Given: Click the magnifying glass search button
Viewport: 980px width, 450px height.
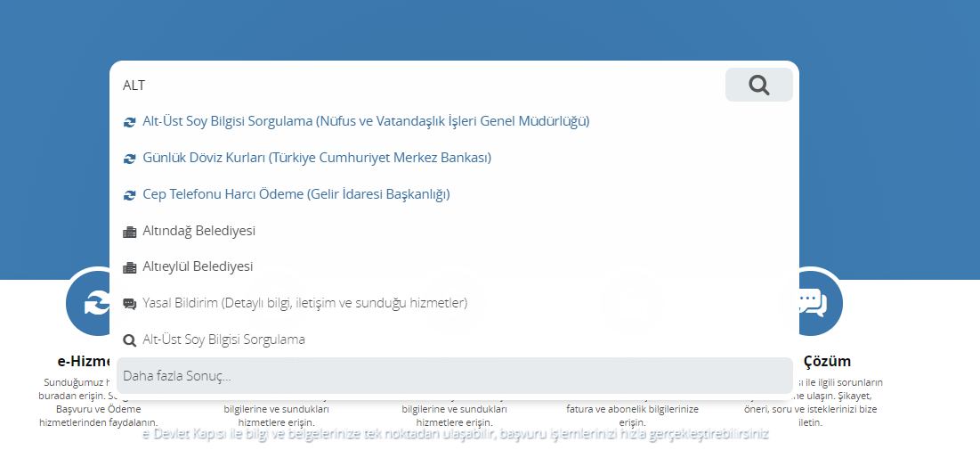Looking at the screenshot, I should pos(758,85).
